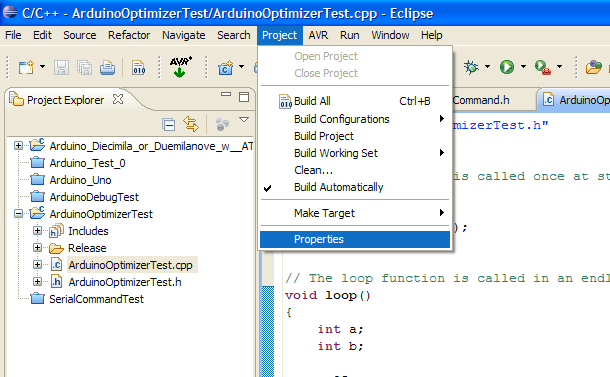
Task: Expand the ArduinoOptimizerTest.h node
Action: [37, 282]
